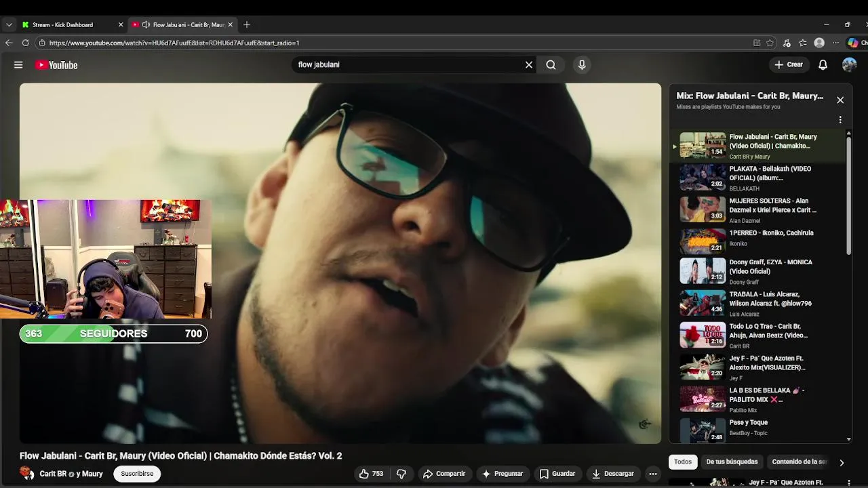The height and width of the screenshot is (488, 868).
Task: Play Doony Graff, EZYA - MONICA
Action: [x=759, y=271]
